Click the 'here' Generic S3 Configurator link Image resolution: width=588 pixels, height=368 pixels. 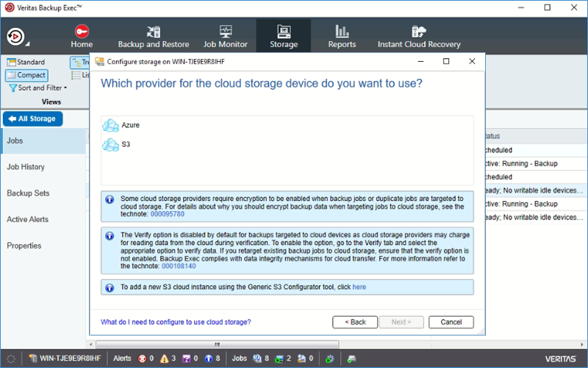pyautogui.click(x=359, y=287)
